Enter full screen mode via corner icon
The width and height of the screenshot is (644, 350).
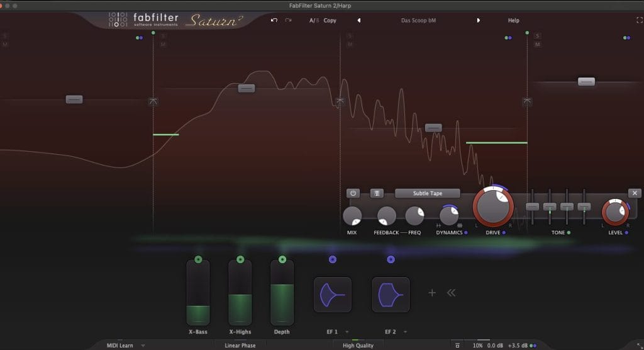point(640,20)
